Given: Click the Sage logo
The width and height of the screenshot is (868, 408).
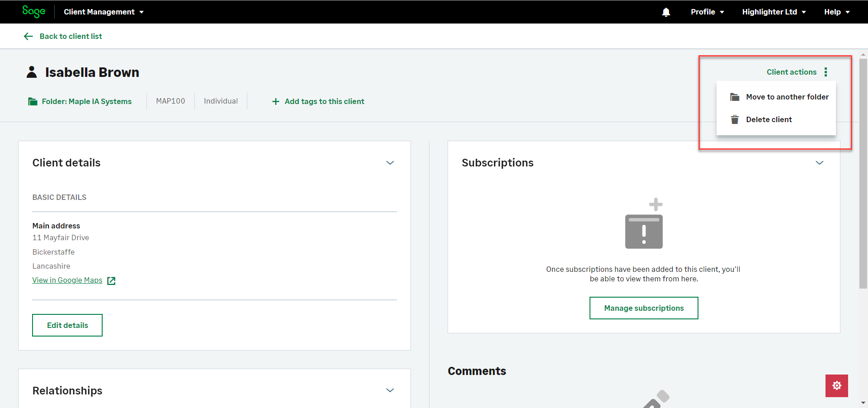Looking at the screenshot, I should [x=34, y=11].
